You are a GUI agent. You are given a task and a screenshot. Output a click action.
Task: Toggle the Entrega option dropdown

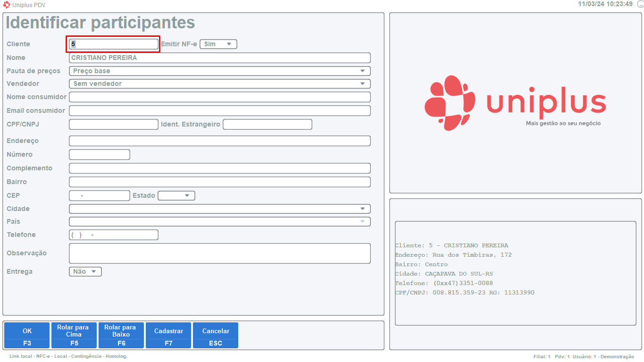click(x=85, y=272)
